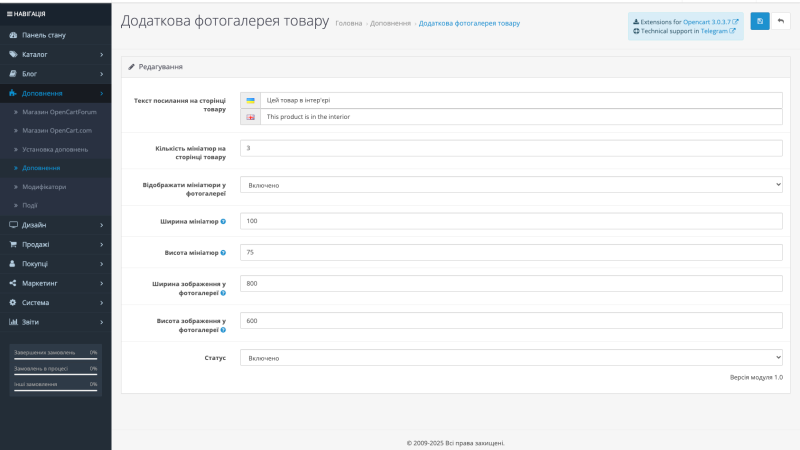
Task: Click the back arrow button
Action: (781, 21)
